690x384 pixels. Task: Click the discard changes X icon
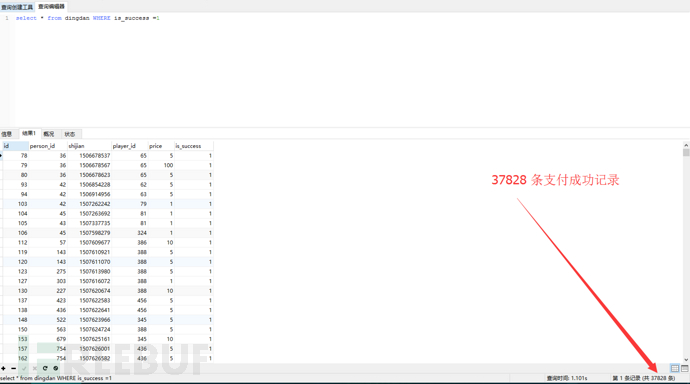click(x=35, y=368)
